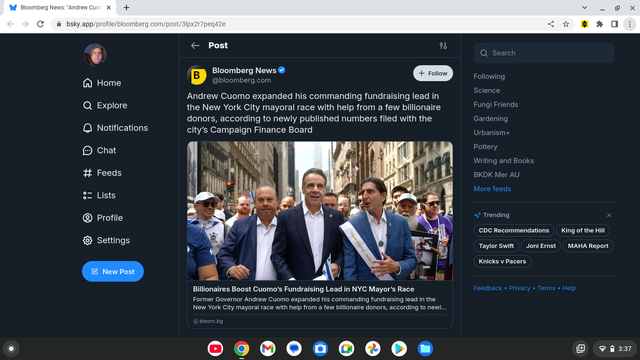Image resolution: width=640 pixels, height=360 pixels.
Task: Select the Fungi Friends feed
Action: (496, 104)
